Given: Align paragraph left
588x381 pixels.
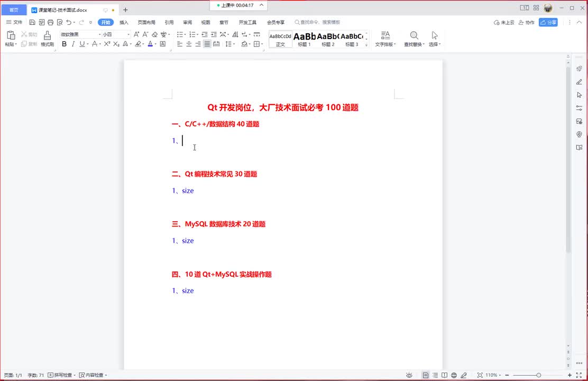Looking at the screenshot, I should 180,44.
